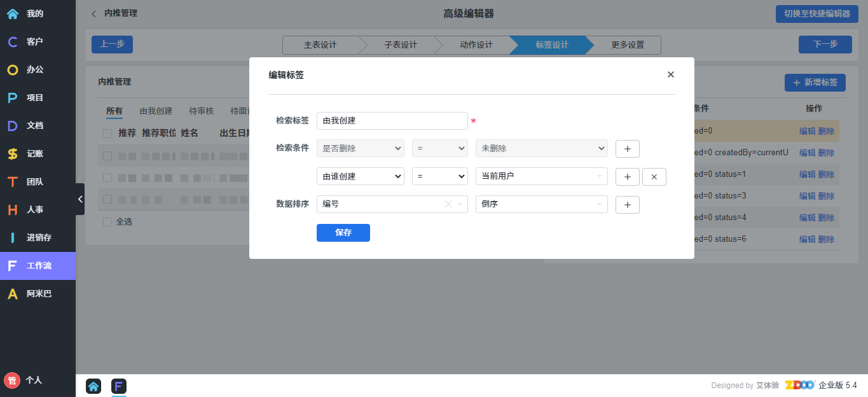
Task: Toggle the table header checkbox
Action: [x=107, y=133]
